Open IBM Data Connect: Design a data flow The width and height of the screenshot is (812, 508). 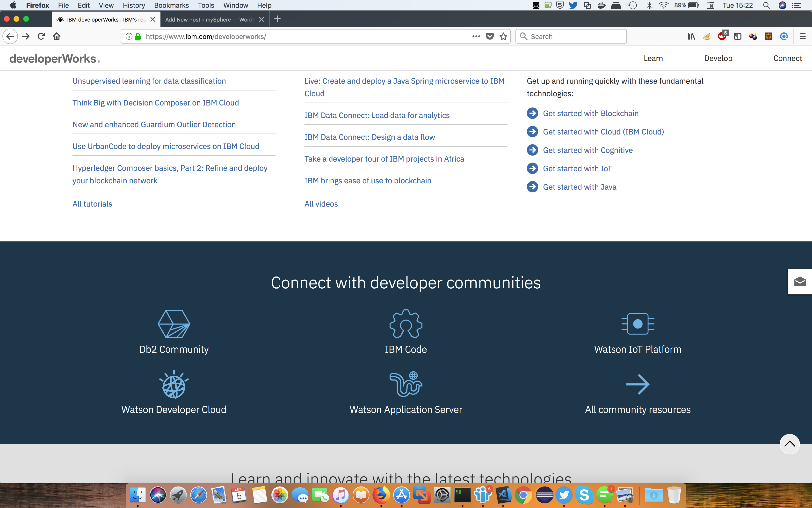click(370, 137)
